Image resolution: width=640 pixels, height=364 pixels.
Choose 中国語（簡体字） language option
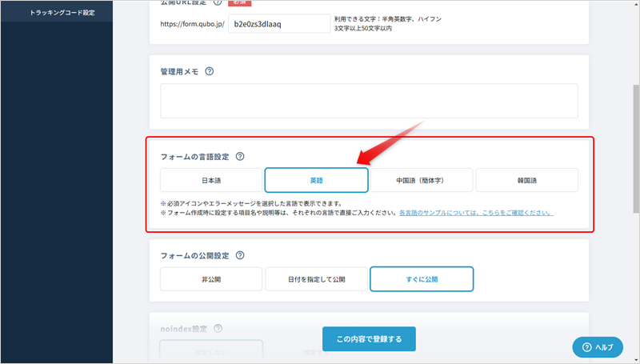(421, 181)
